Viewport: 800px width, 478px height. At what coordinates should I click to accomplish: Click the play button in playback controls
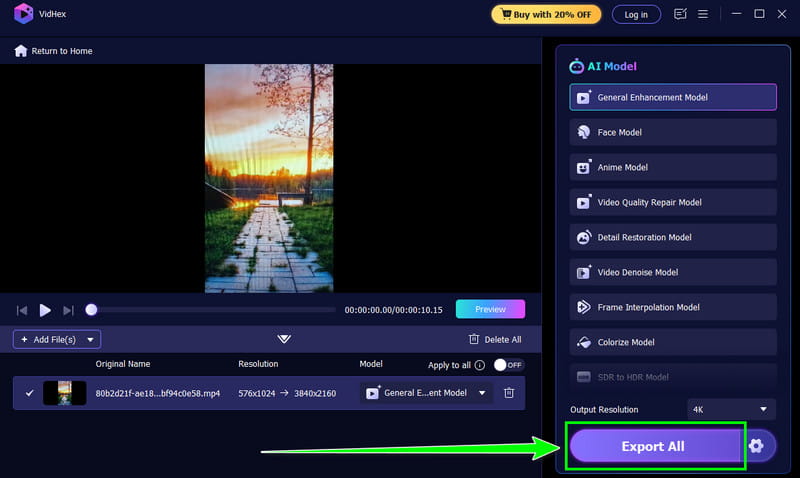45,310
